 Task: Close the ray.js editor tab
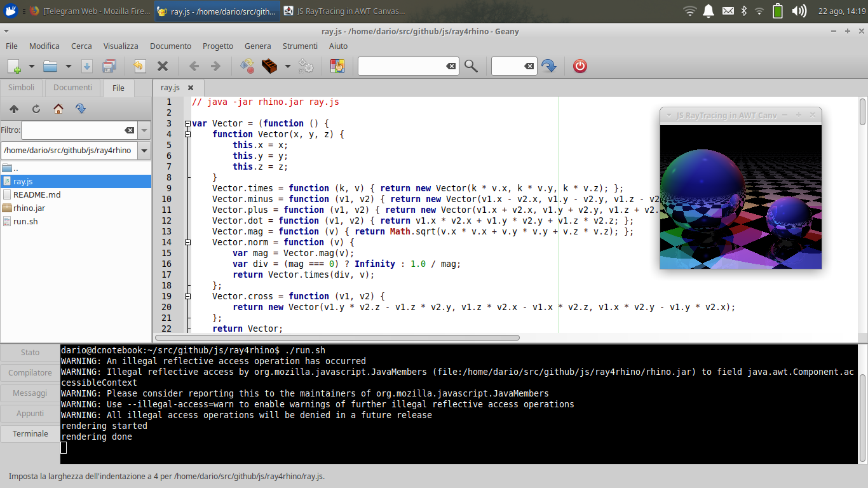190,88
